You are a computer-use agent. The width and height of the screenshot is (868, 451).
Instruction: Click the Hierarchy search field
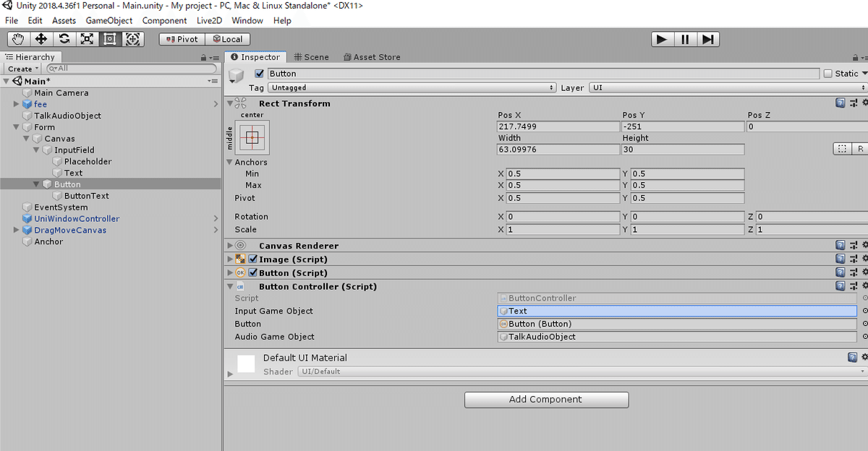132,69
